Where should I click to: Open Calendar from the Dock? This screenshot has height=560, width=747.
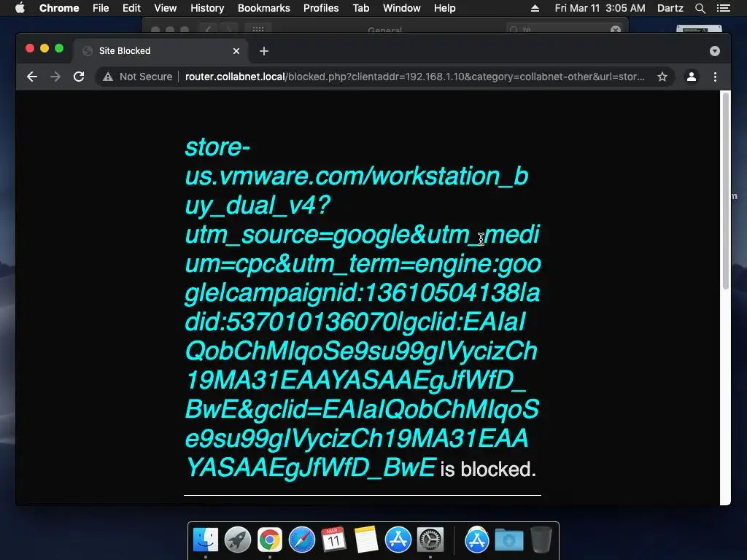click(333, 540)
